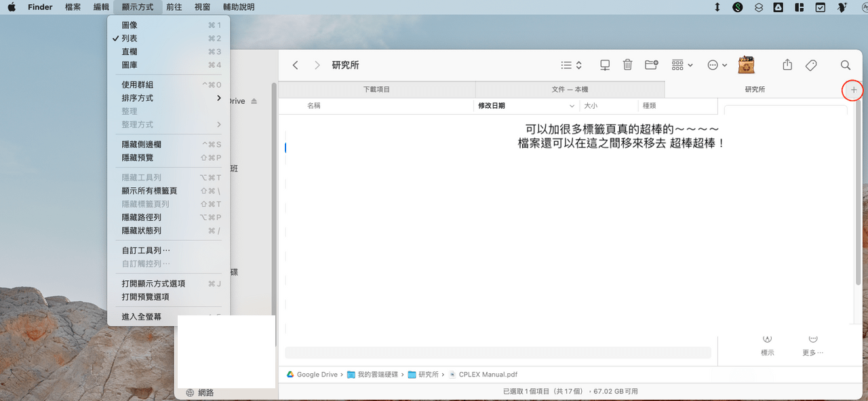Open the 輔助說明 menu

pos(238,7)
